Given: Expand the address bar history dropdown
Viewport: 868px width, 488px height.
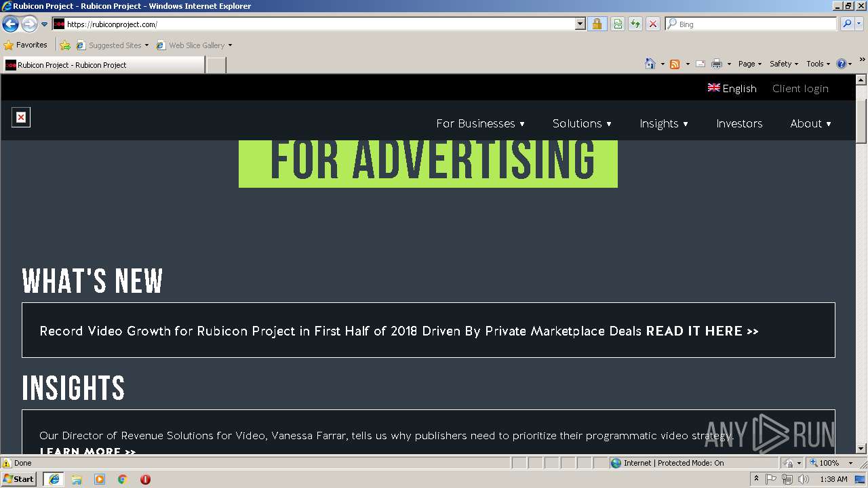Looking at the screenshot, I should (580, 24).
